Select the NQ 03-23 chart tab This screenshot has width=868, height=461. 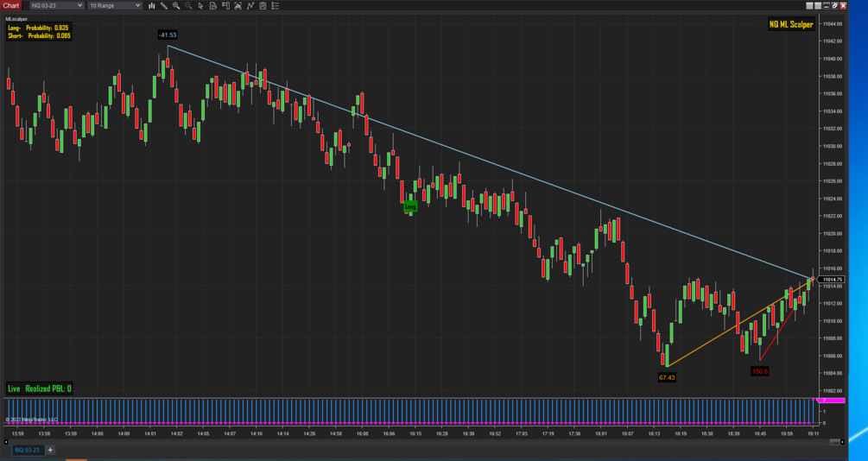coord(27,450)
